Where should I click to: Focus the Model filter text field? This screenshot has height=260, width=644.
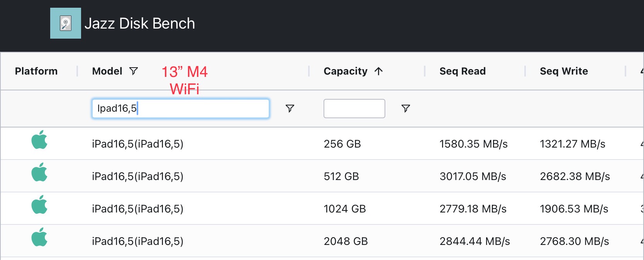pyautogui.click(x=180, y=109)
